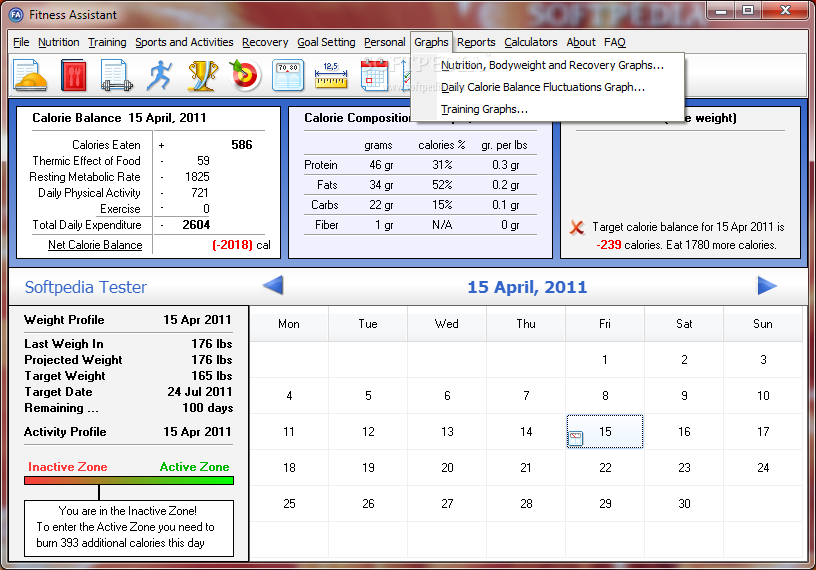Image resolution: width=816 pixels, height=570 pixels.
Task: Click the bodyweight scale icon
Action: coord(288,75)
